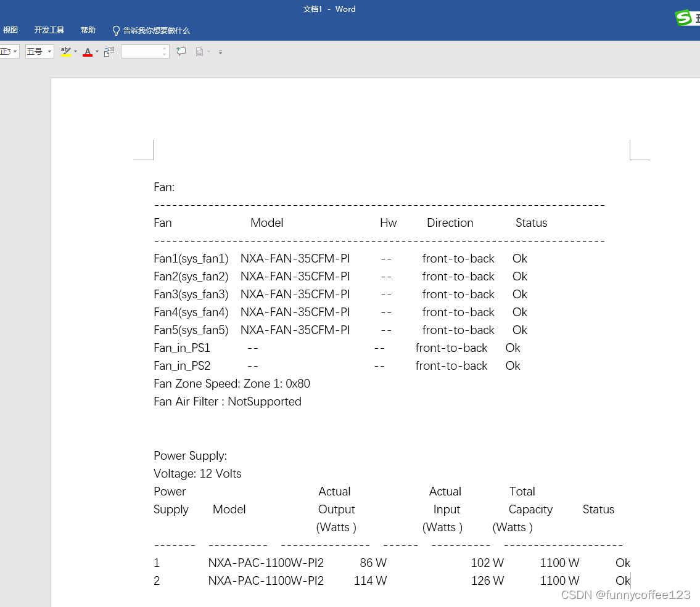Screen dimensions: 700x607
Task: Click 'Fan2(sys_fan2)' in the document
Action: coord(191,277)
